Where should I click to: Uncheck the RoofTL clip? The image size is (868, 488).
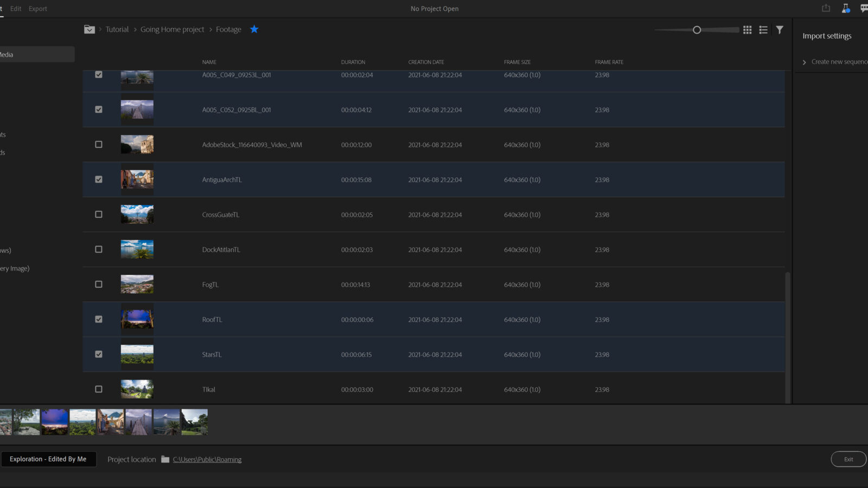coord(99,319)
